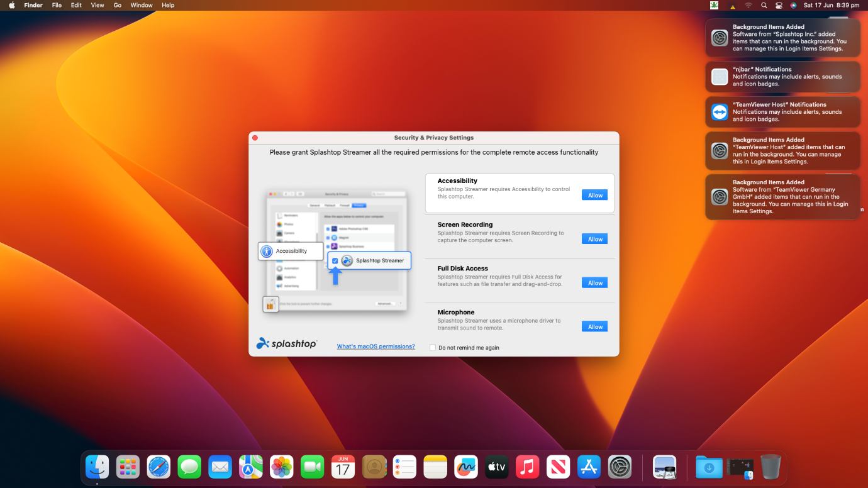
Task: Open the Edit menu
Action: [x=76, y=5]
